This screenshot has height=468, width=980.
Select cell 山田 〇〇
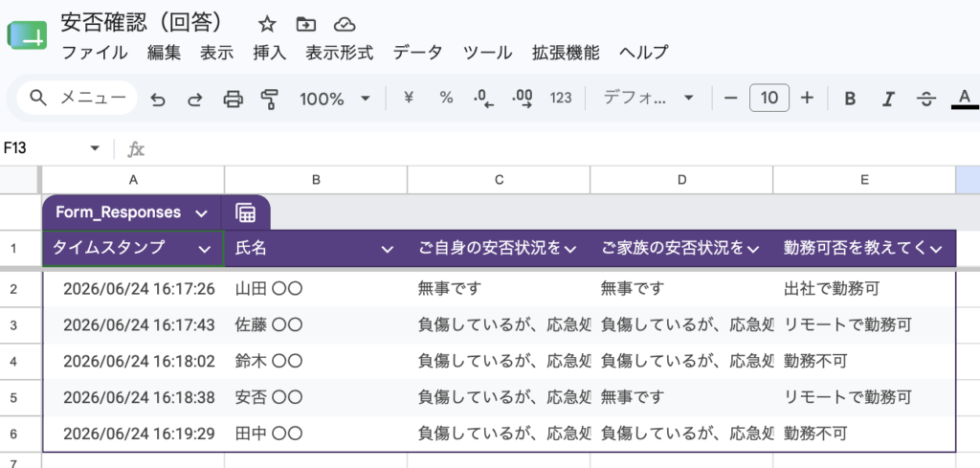pos(316,289)
